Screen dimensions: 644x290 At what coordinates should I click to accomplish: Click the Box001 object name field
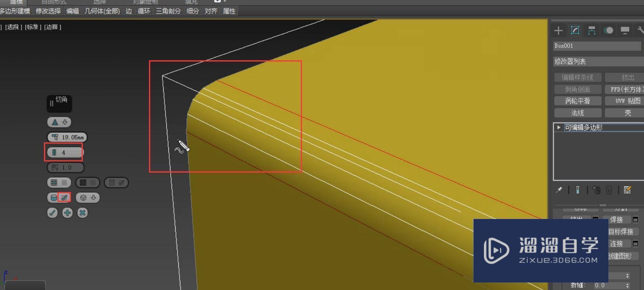click(597, 46)
